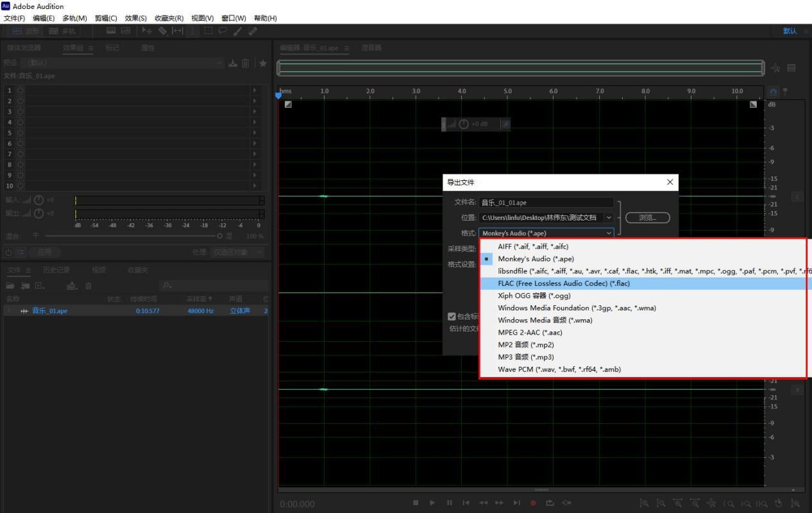Open the 格式 dropdown in the export dialog

609,233
